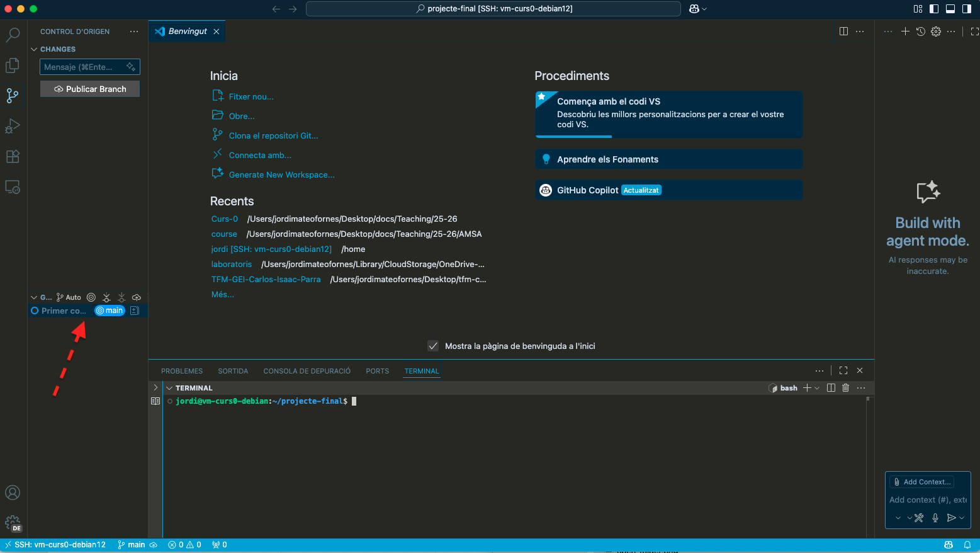Click 'Add Context...' button in chat

tap(922, 482)
